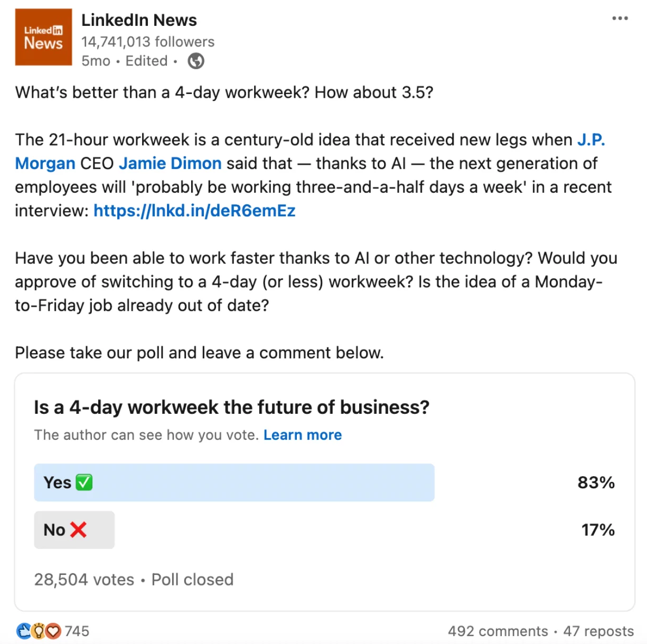The height and width of the screenshot is (644, 647).
Task: Click the 28,504 votes count
Action: (x=84, y=580)
